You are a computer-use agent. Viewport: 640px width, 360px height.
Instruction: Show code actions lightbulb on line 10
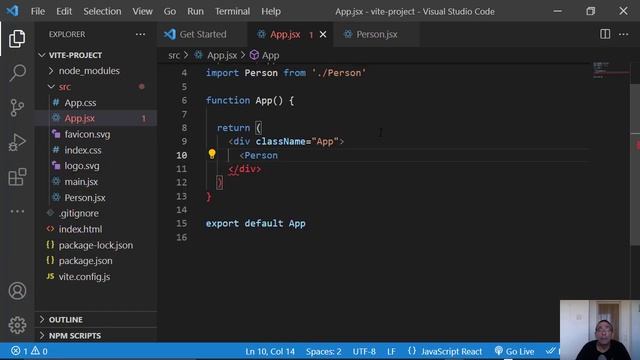(x=212, y=154)
